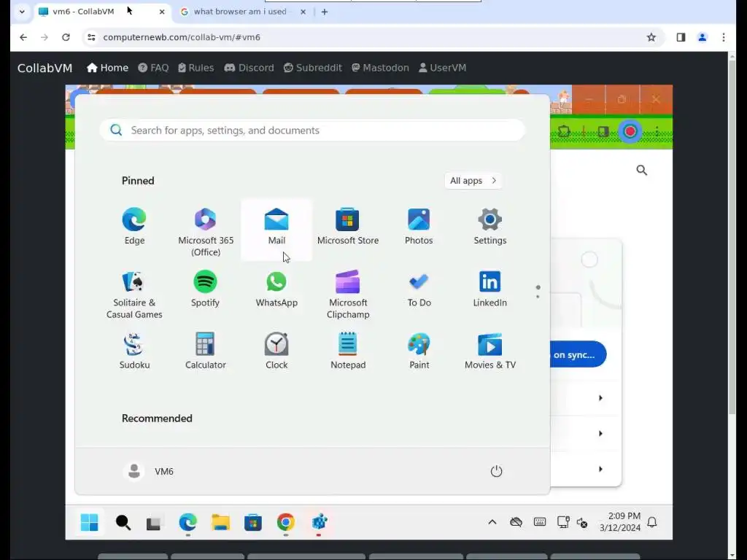This screenshot has height=560, width=747.
Task: Open the UserVM link
Action: point(443,68)
